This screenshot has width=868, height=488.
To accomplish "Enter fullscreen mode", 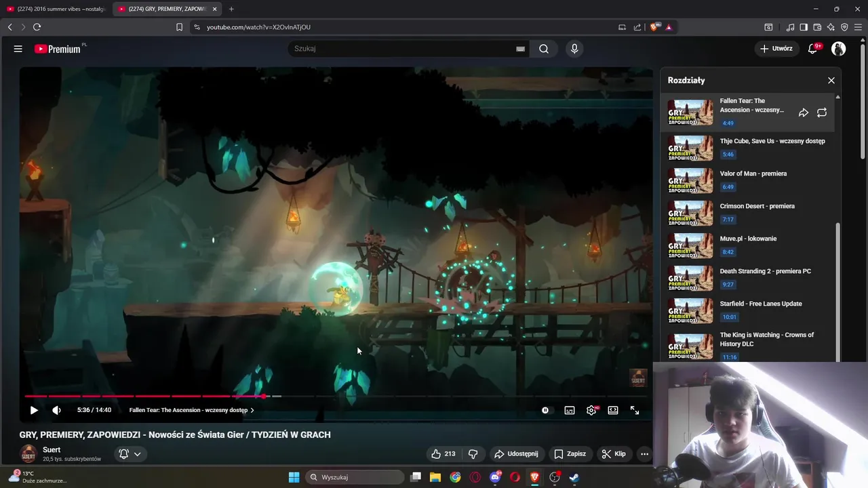I will click(x=635, y=410).
